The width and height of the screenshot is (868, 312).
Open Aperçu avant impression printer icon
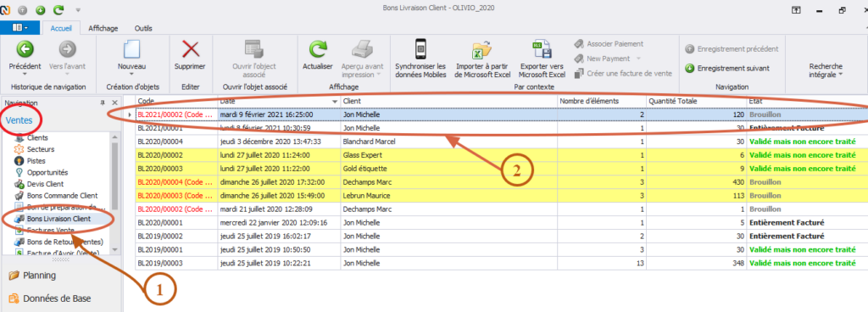[362, 49]
